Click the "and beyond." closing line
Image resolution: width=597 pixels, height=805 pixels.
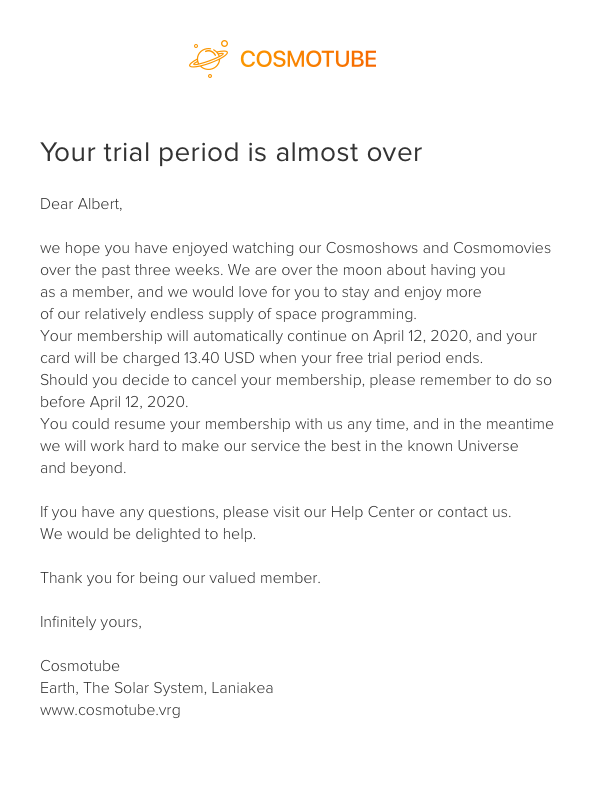pos(83,468)
